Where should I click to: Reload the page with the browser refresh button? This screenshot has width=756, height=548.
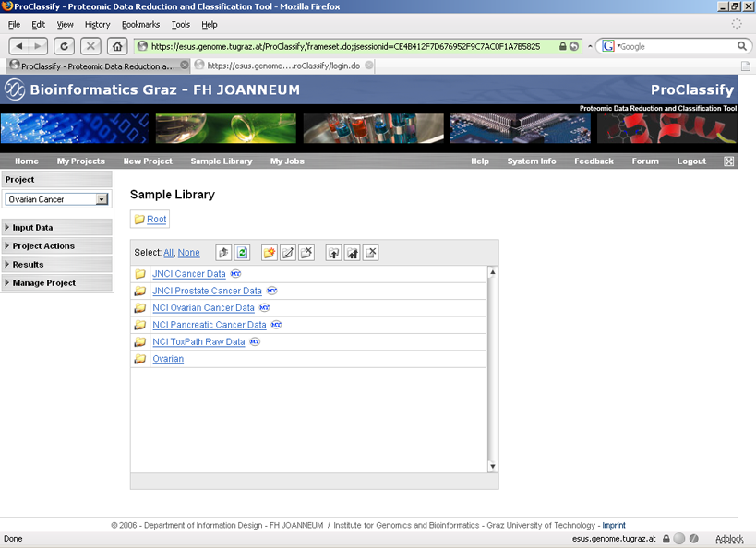point(64,46)
